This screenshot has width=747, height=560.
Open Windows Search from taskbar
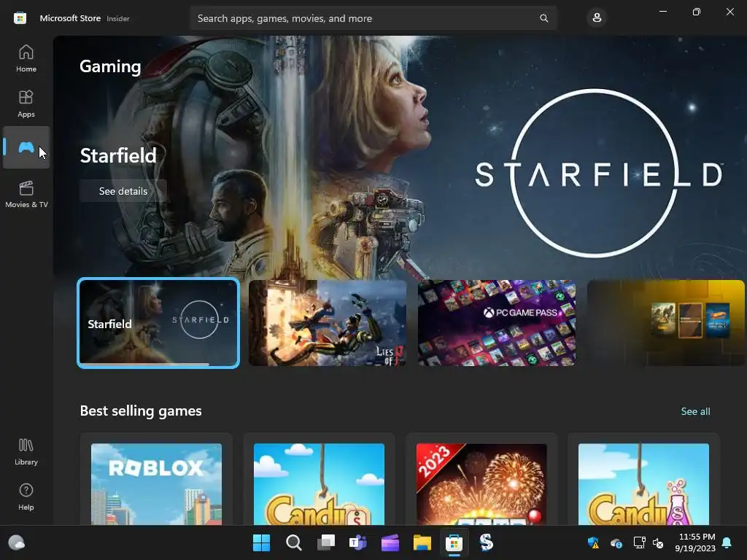293,542
